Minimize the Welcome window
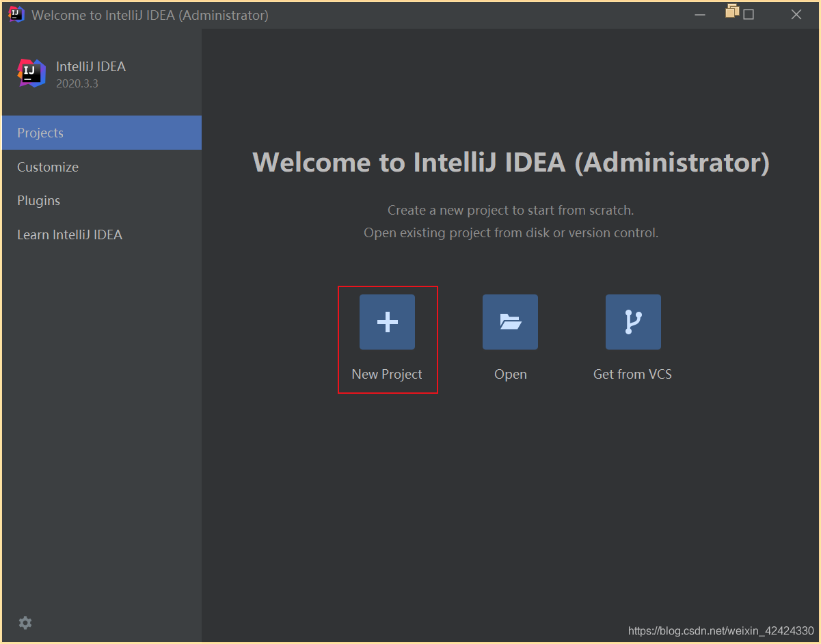 click(x=699, y=14)
